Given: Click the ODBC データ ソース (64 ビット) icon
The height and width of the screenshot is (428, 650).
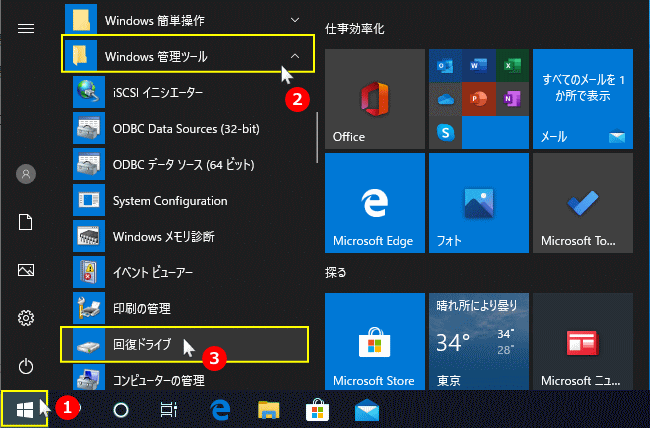Looking at the screenshot, I should pos(89,164).
